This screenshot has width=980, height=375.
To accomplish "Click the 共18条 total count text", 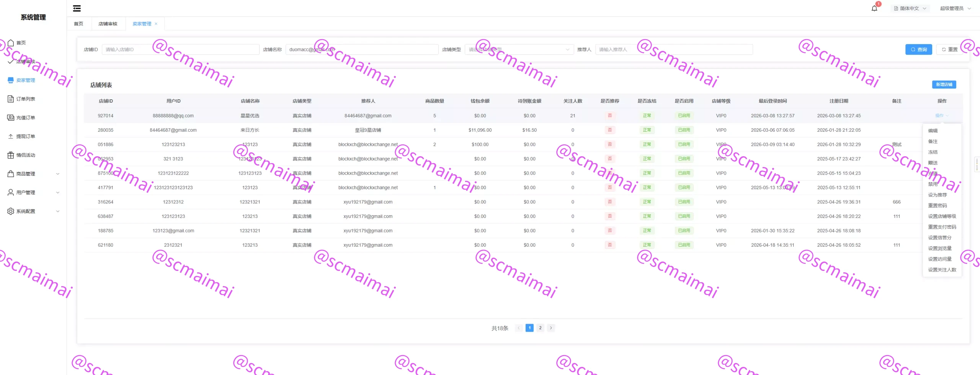I will coord(500,329).
